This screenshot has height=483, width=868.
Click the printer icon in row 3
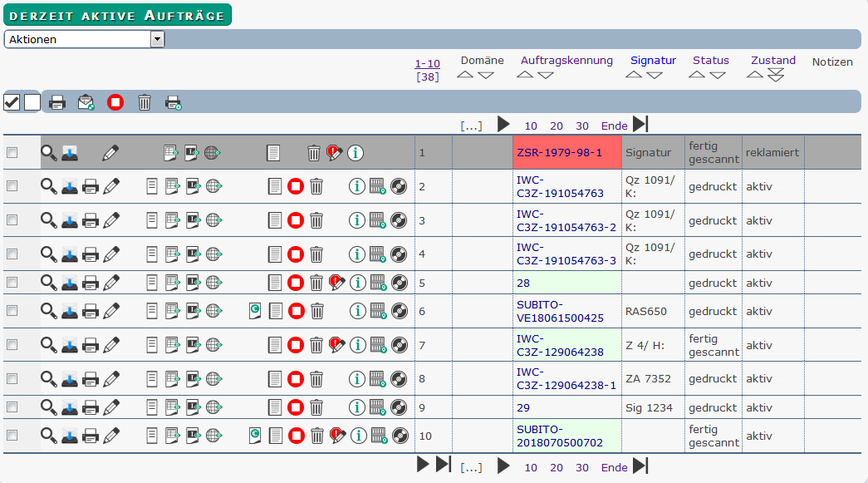coord(91,221)
